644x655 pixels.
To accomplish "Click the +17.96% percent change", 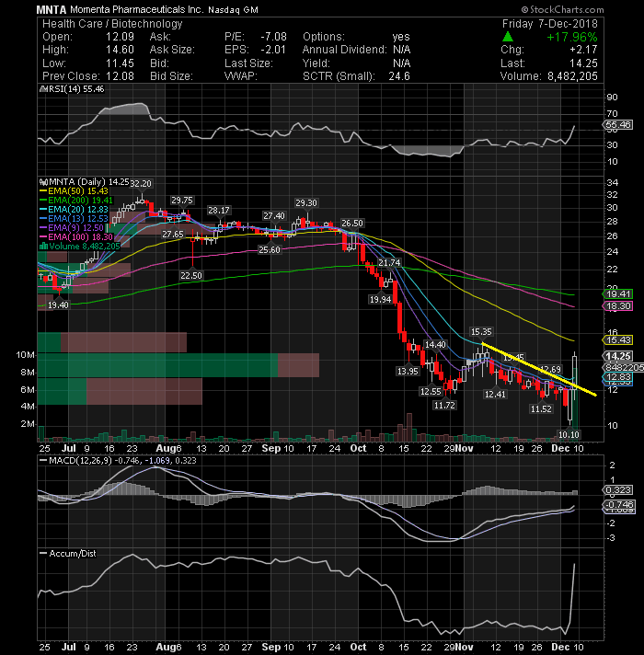I will coord(571,37).
